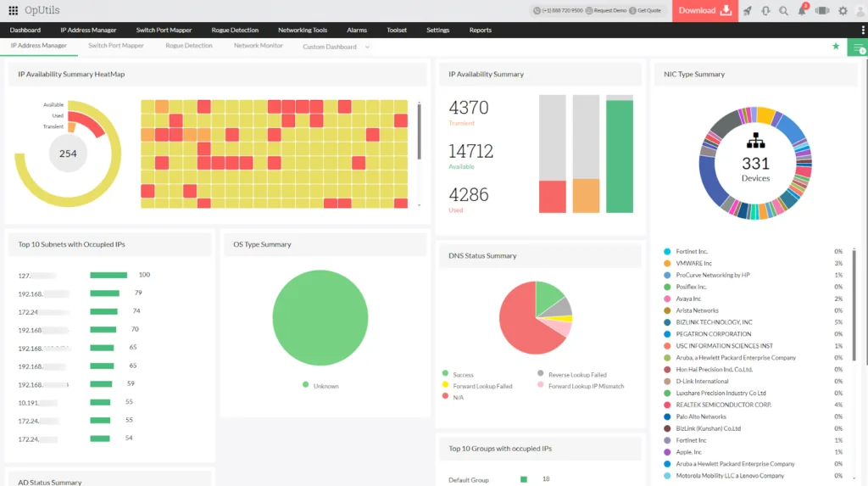Open the three-dot overflow menu
868x486 pixels.
pyautogui.click(x=862, y=30)
